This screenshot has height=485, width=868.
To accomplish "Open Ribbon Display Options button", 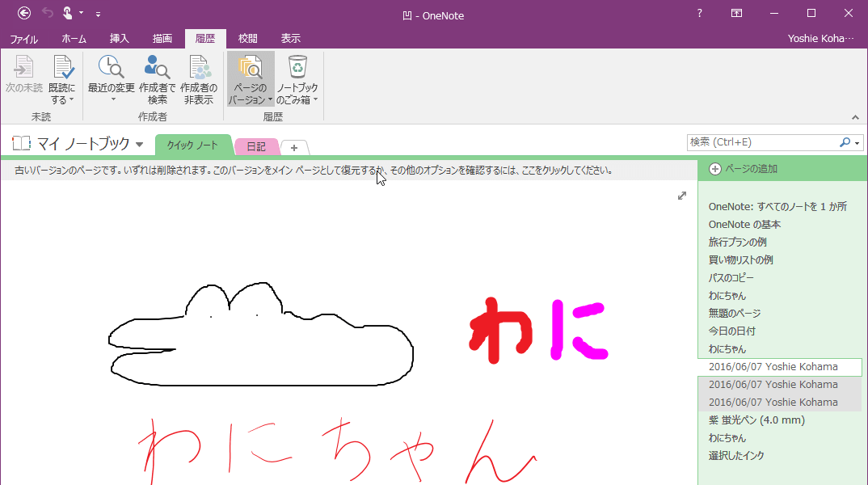I will pyautogui.click(x=736, y=13).
